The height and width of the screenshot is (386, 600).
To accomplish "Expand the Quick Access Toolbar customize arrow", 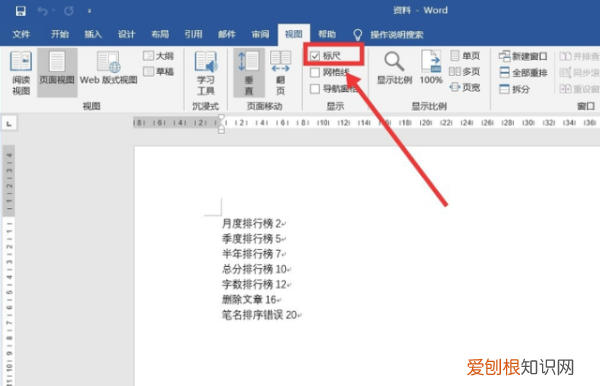I will (x=89, y=11).
